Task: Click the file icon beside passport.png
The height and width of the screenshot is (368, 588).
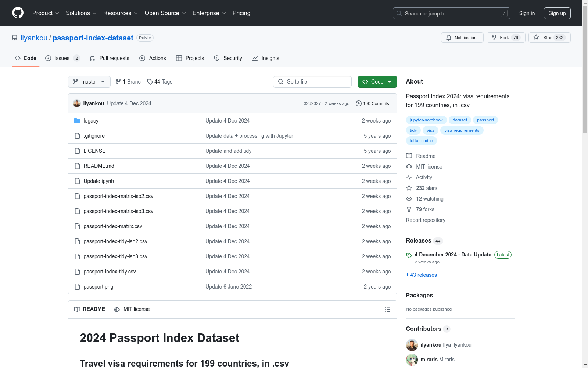Action: pyautogui.click(x=77, y=287)
